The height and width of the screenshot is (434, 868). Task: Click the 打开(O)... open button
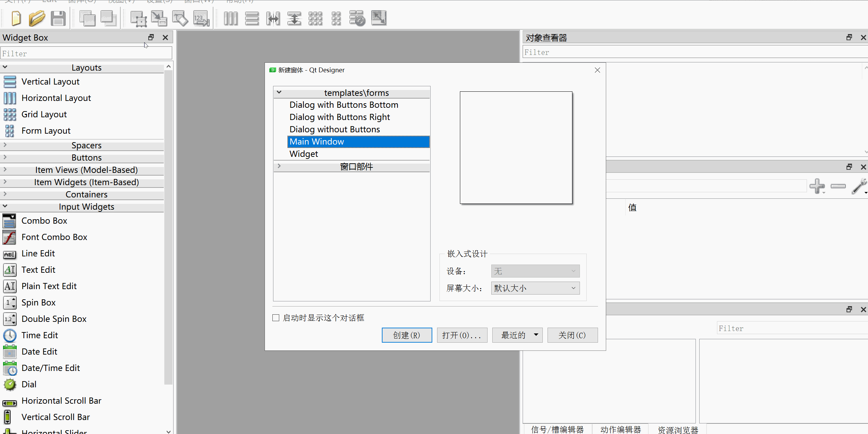coord(462,335)
